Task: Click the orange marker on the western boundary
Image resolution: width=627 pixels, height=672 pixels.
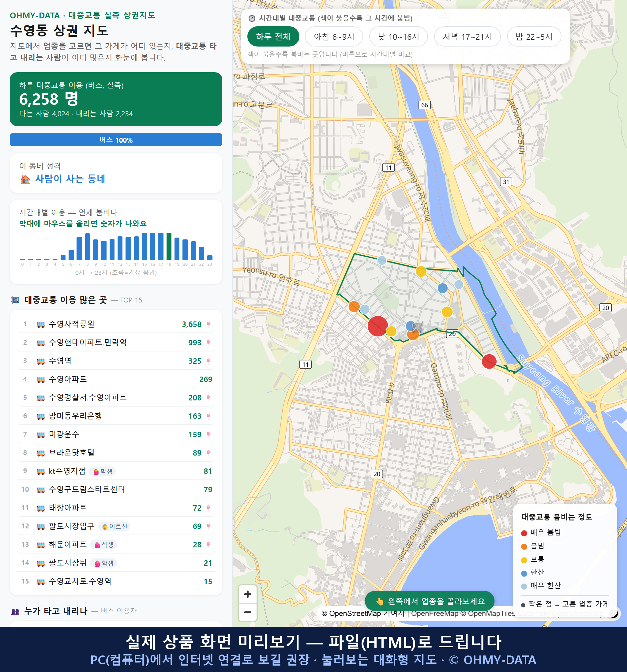Action: (354, 306)
